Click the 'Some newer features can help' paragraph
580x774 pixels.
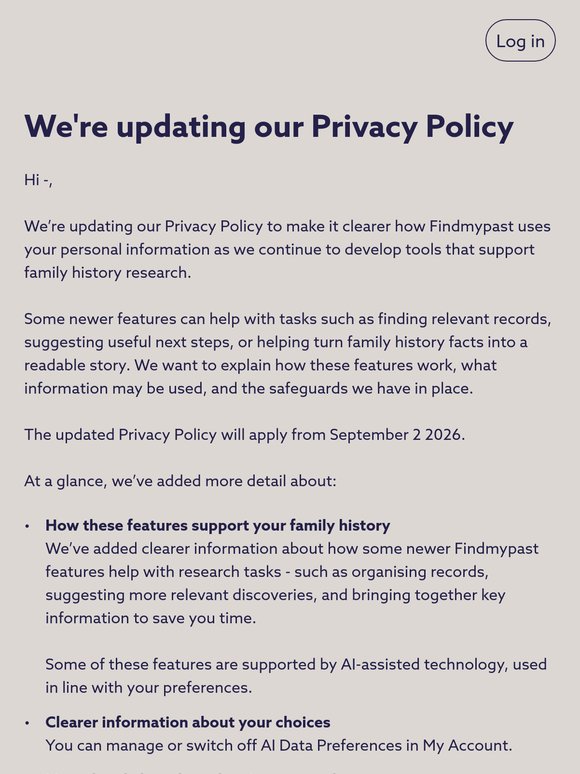pos(287,353)
